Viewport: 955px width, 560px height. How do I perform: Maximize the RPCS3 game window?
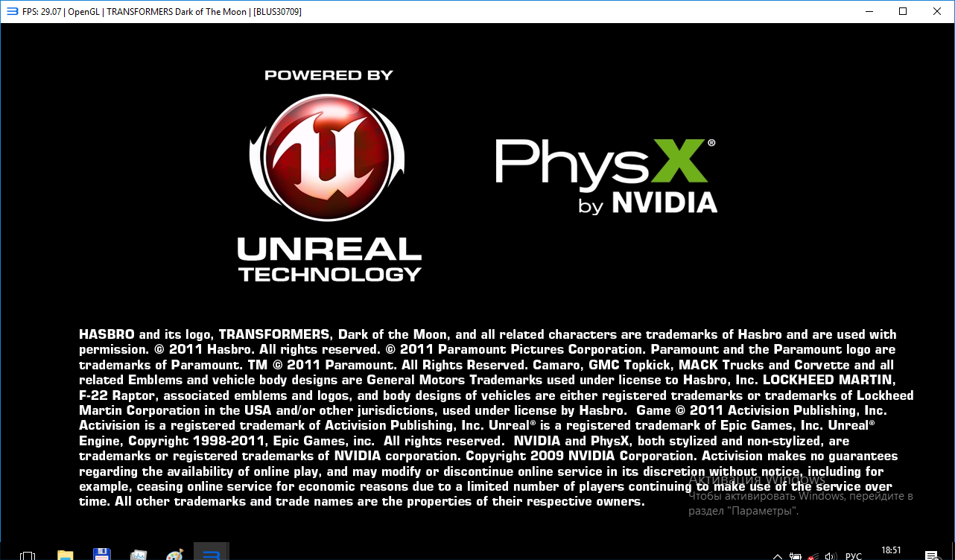pos(904,11)
